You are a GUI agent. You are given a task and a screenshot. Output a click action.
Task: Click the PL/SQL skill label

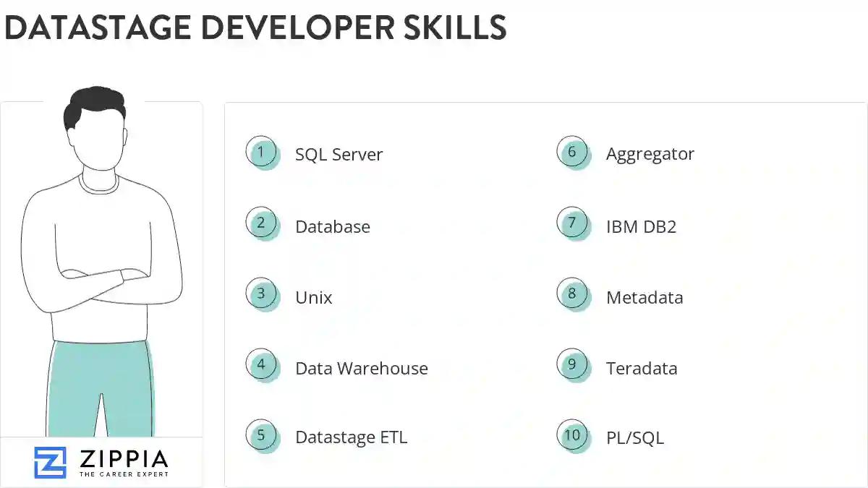pyautogui.click(x=634, y=437)
